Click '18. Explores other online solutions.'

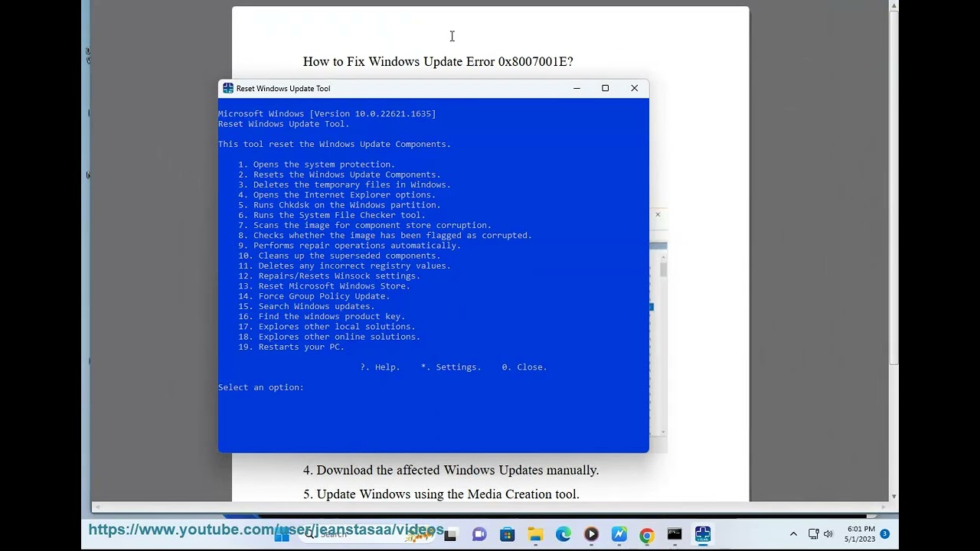coord(329,337)
